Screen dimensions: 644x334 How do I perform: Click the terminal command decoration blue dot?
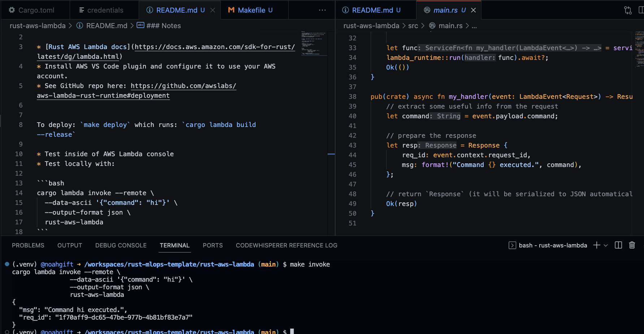click(x=7, y=264)
